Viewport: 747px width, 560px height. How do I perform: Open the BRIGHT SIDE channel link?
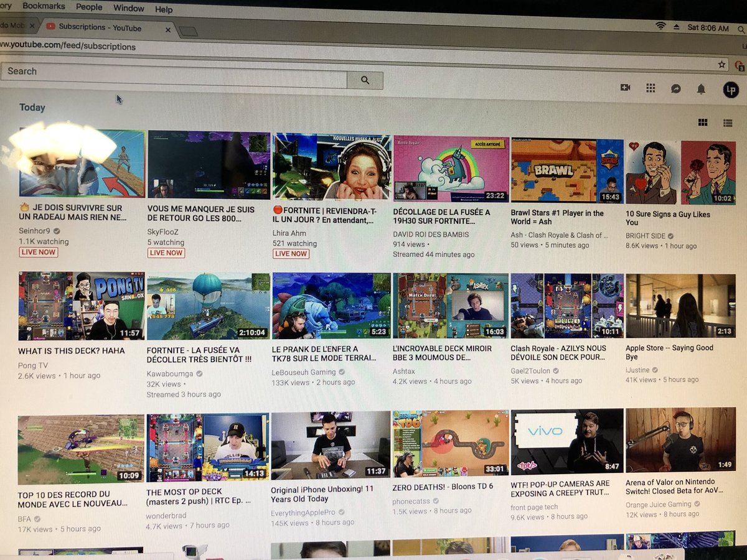tap(646, 236)
